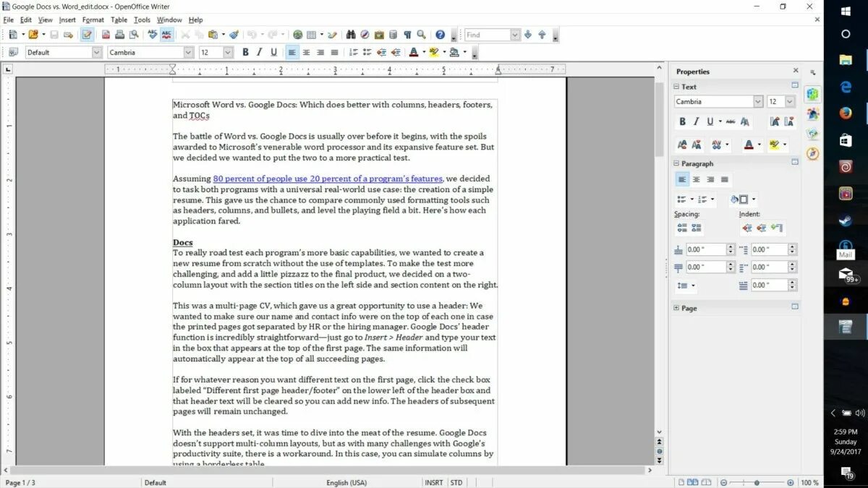Open the Mail app in the taskbar
Screen dimensions: 868x488
tap(846, 274)
